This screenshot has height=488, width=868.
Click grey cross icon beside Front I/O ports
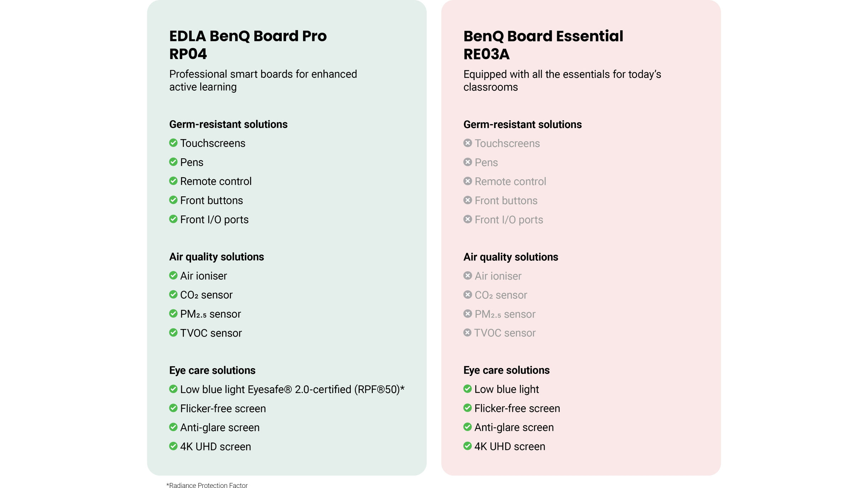pyautogui.click(x=468, y=219)
